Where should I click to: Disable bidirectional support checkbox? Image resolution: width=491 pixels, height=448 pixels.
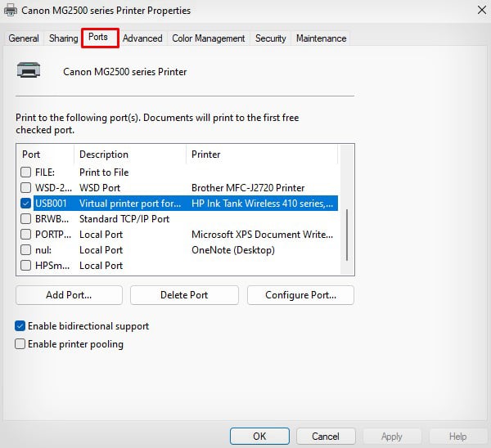20,326
